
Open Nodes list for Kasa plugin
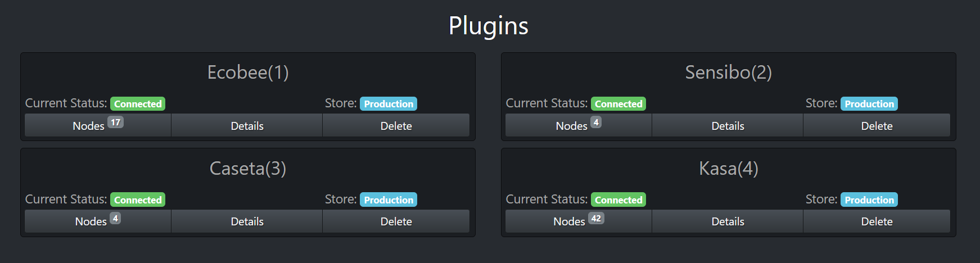[578, 221]
